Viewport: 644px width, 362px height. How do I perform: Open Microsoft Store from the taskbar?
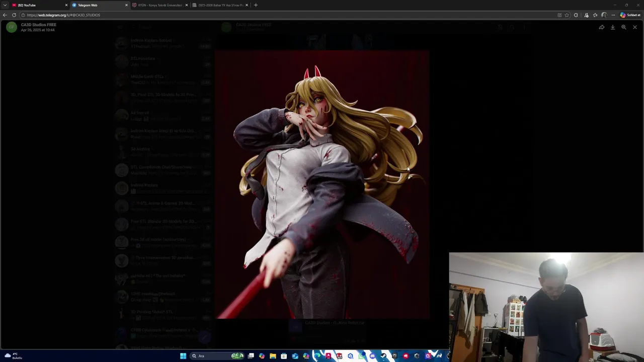284,356
